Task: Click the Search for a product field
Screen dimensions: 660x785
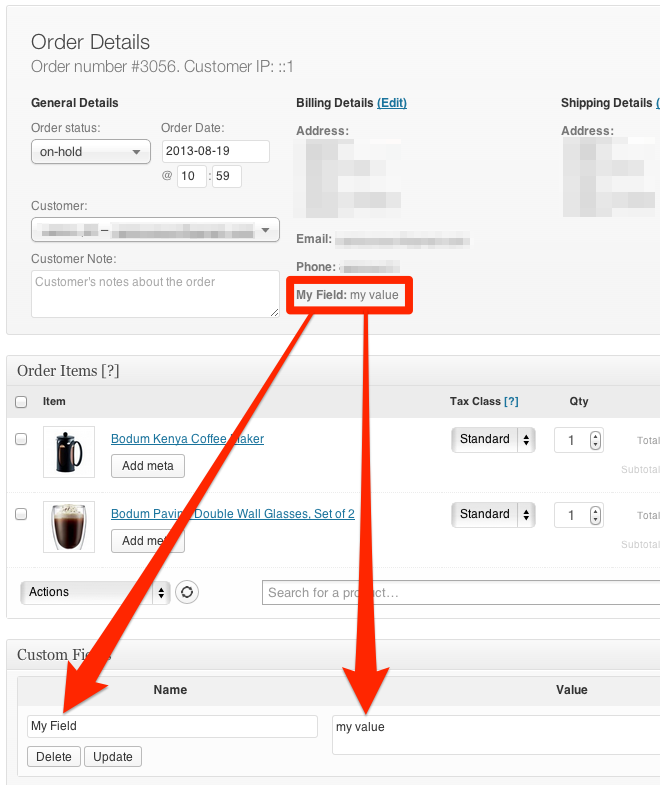Action: pos(460,593)
